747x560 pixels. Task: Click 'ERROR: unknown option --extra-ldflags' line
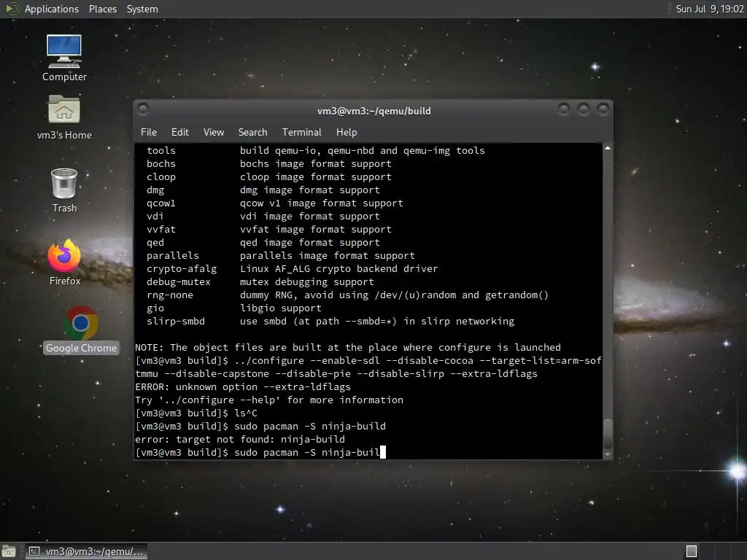pos(242,386)
